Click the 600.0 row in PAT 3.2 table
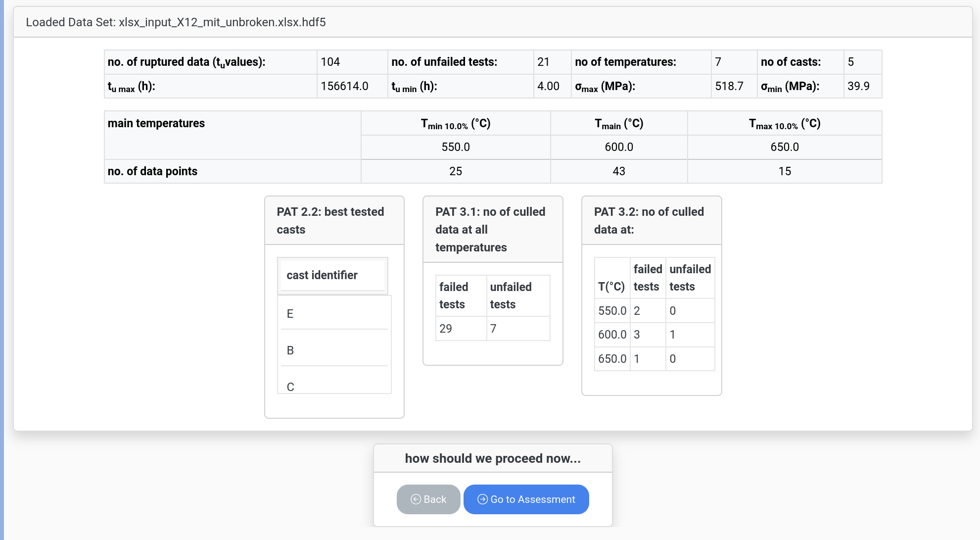This screenshot has height=540, width=980. click(x=654, y=335)
